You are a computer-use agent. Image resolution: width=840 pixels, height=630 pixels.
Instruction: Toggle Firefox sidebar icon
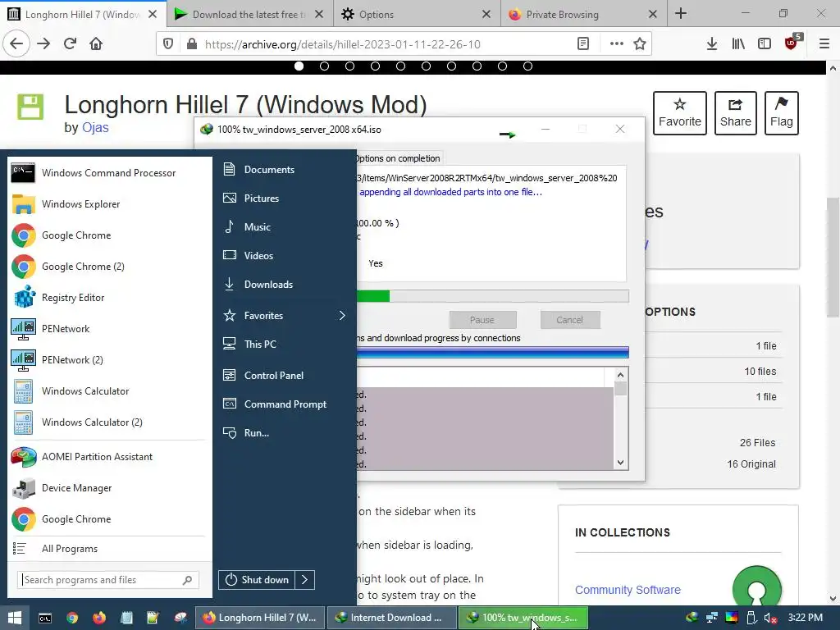(x=765, y=44)
